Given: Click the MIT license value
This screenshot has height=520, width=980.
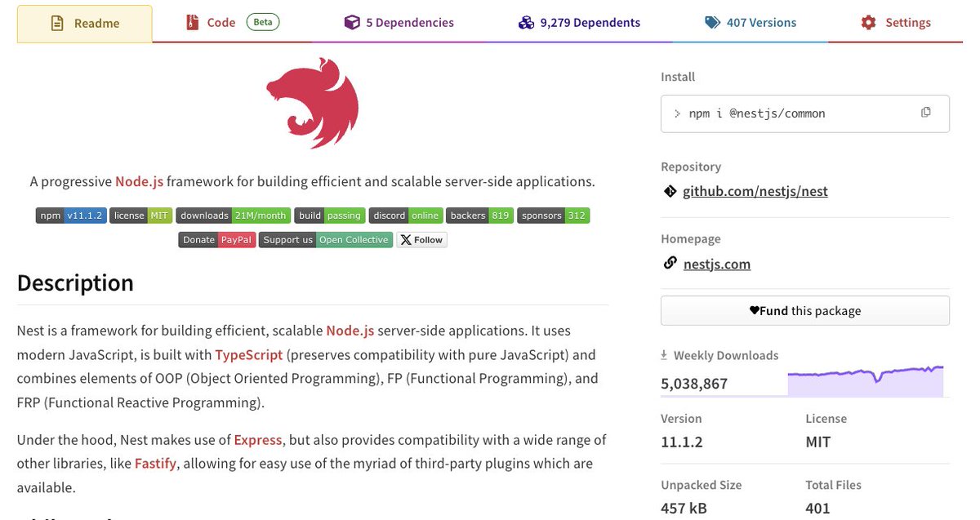Looking at the screenshot, I should pos(817,442).
